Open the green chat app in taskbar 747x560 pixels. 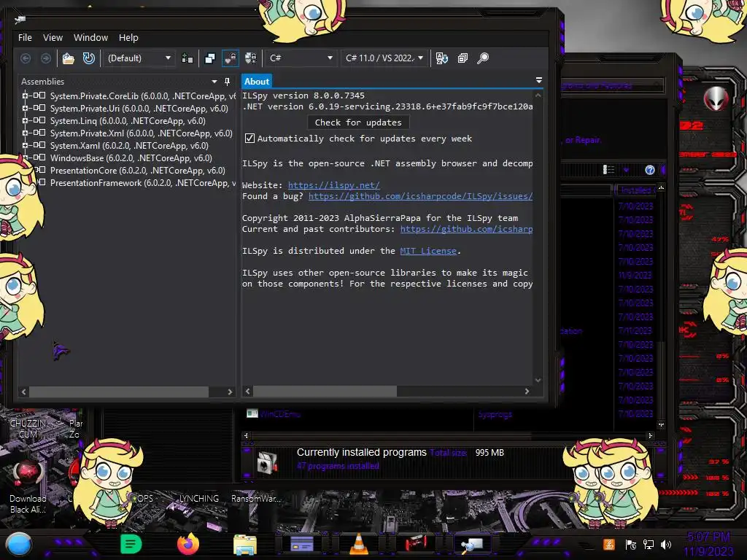coord(131,544)
